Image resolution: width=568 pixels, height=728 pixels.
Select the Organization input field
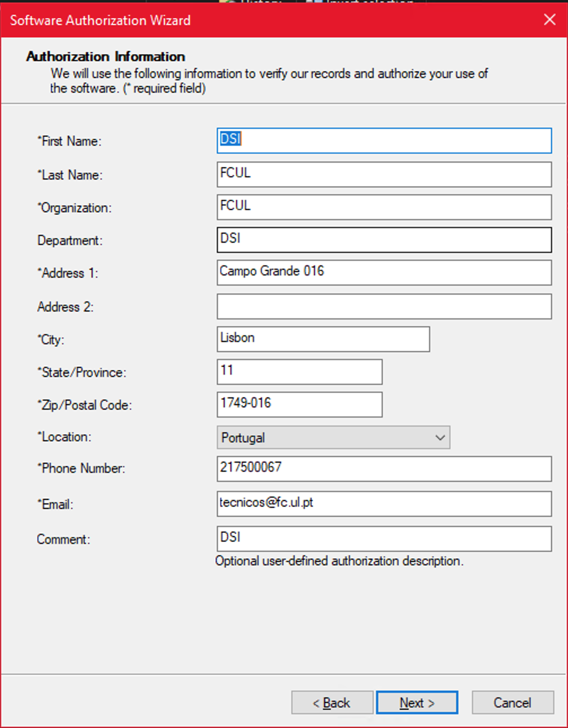(384, 207)
